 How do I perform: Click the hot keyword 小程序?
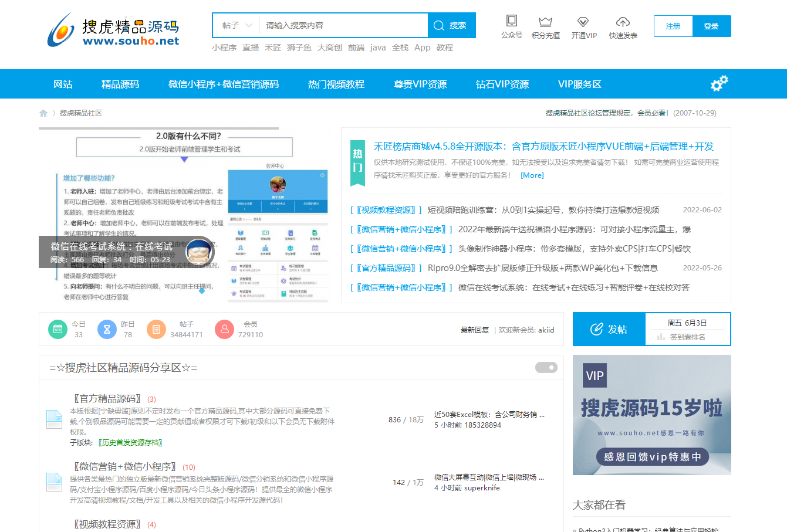pos(224,48)
